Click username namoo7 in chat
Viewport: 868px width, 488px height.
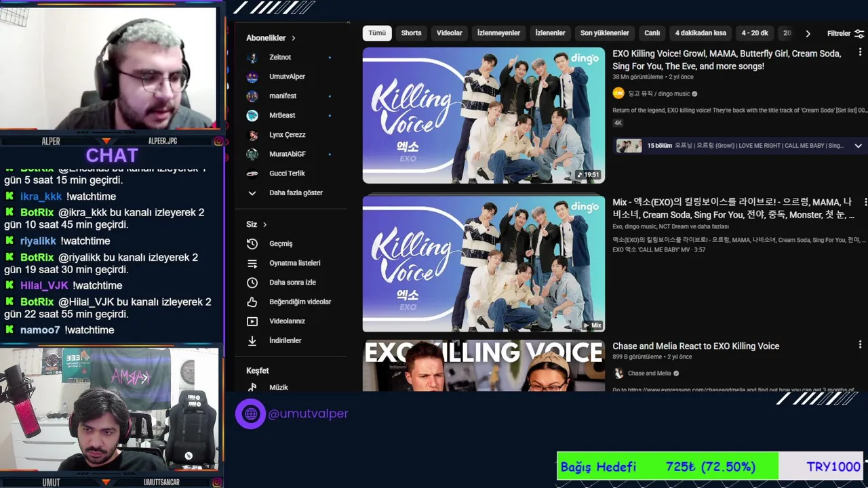point(40,330)
